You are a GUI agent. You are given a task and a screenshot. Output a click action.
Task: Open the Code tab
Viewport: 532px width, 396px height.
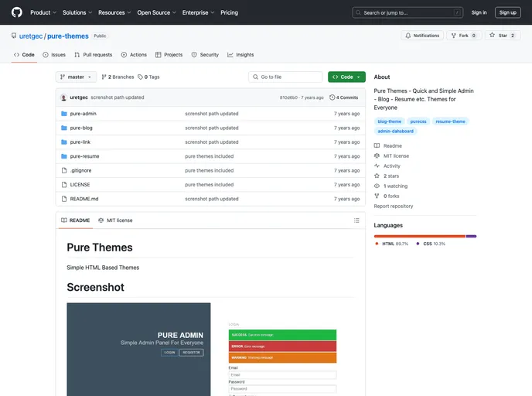pyautogui.click(x=24, y=55)
